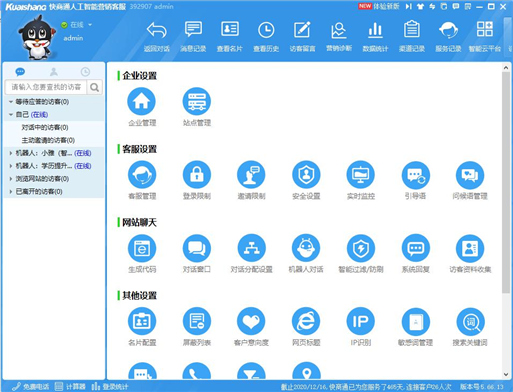Viewport: 513px width, 392px height.
Task: Open 营销诊断 marketing diagnosis
Action: pyautogui.click(x=339, y=37)
